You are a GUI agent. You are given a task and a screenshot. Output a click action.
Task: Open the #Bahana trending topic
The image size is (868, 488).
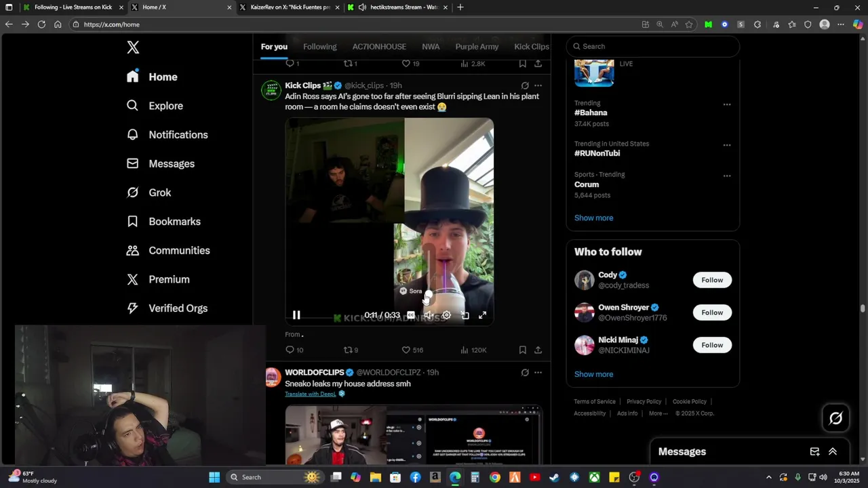point(591,113)
